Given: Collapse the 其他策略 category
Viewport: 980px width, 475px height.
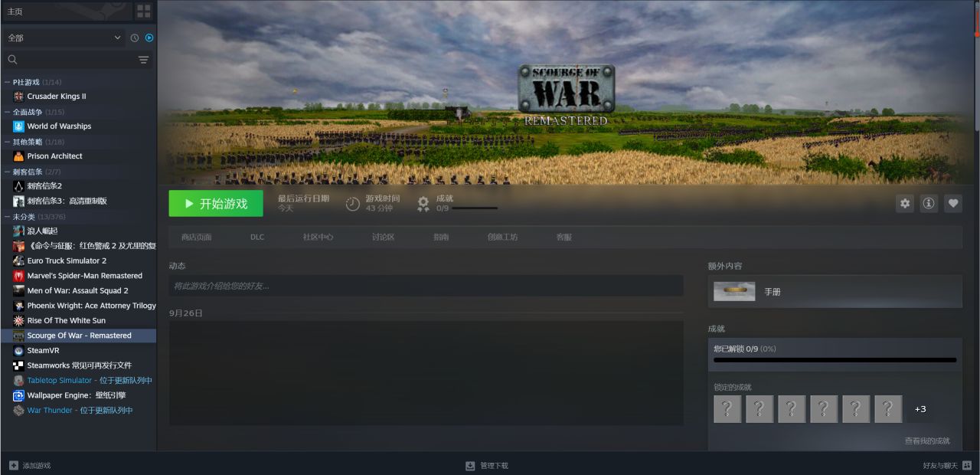Looking at the screenshot, I should [x=7, y=142].
